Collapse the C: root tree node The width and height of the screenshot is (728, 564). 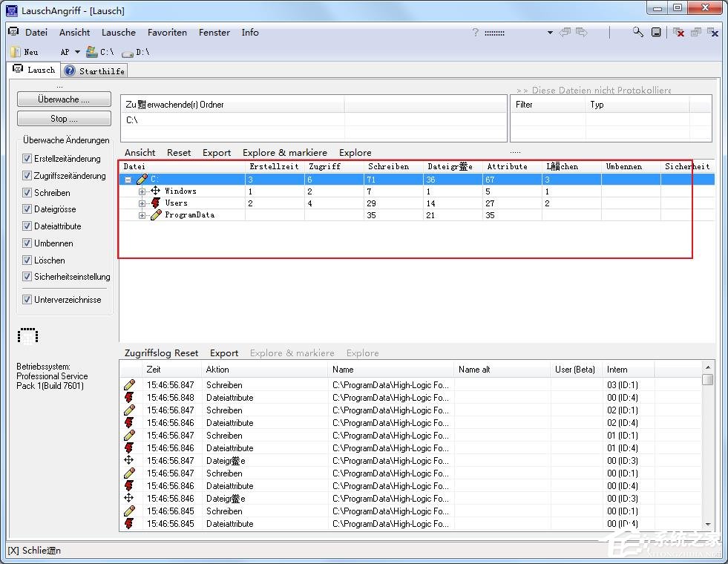[128, 180]
